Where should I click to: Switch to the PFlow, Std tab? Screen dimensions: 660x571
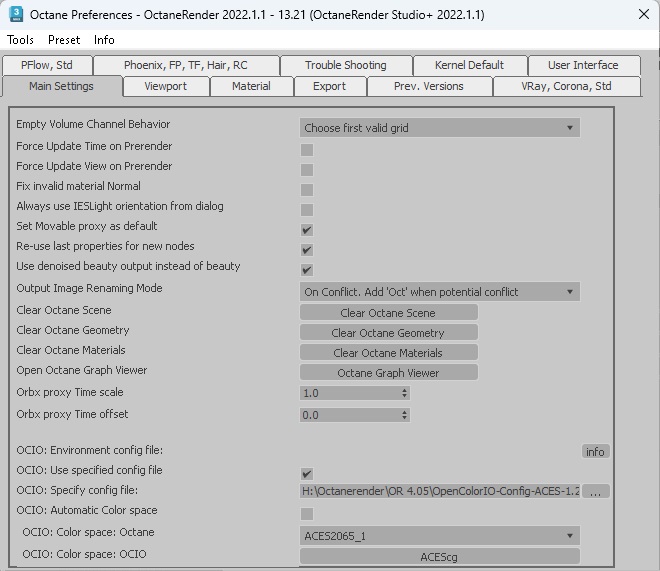point(47,65)
